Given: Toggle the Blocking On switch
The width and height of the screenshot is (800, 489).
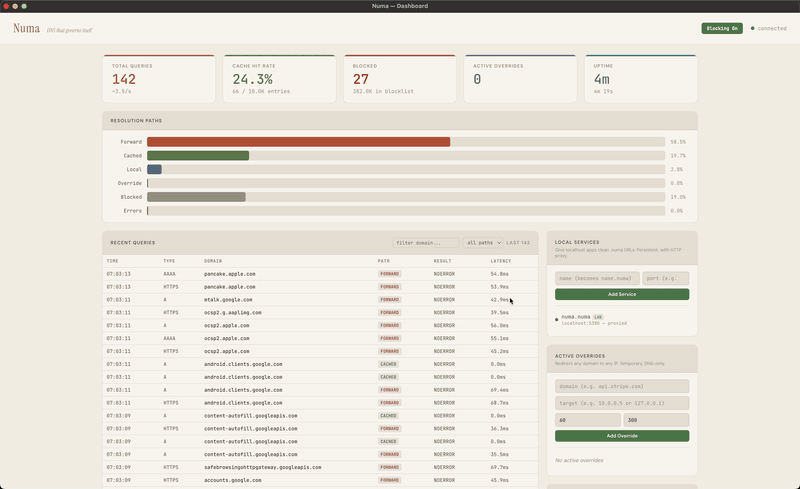Looking at the screenshot, I should coord(722,28).
